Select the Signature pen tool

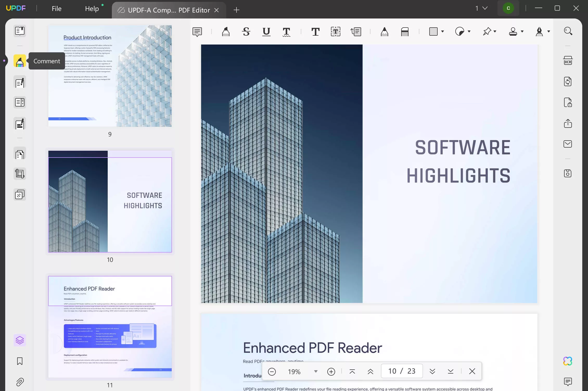[539, 31]
